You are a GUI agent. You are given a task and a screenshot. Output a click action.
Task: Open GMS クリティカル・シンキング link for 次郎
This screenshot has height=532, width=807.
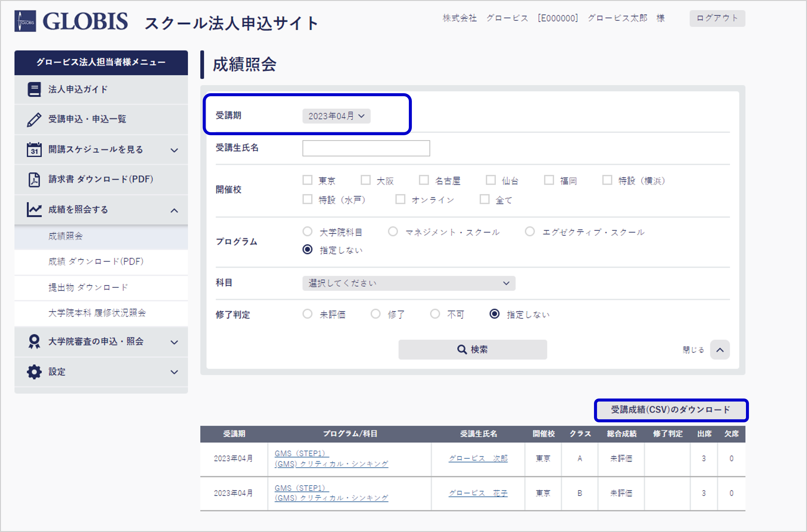[x=331, y=459]
